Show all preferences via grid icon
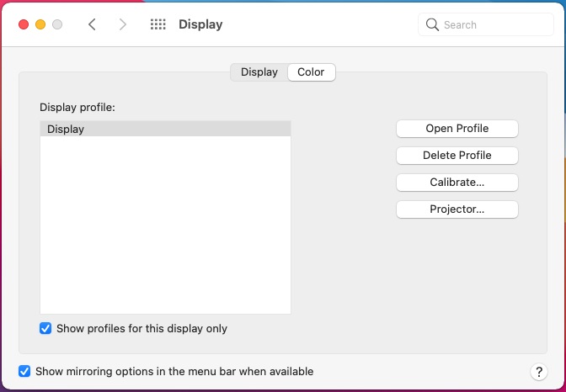This screenshot has width=566, height=392. (158, 24)
